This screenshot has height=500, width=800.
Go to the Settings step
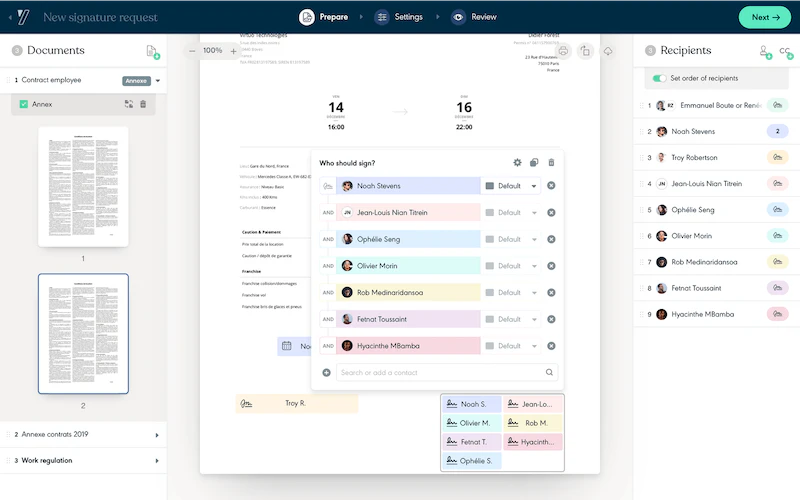399,17
